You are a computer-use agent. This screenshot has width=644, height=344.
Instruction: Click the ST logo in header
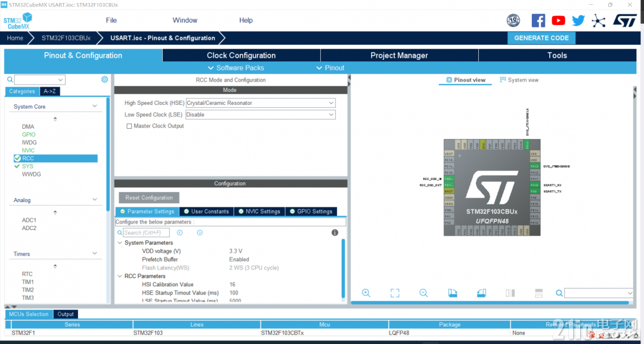coord(625,20)
